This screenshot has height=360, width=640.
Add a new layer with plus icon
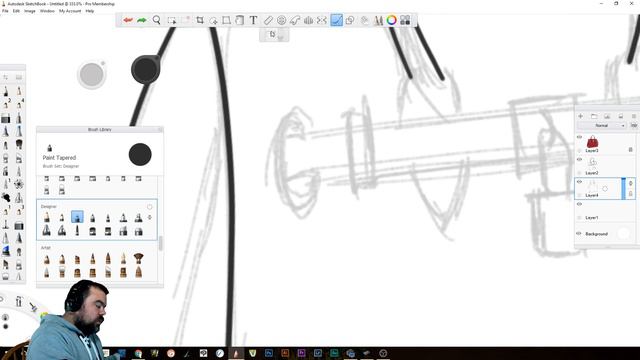coord(580,116)
